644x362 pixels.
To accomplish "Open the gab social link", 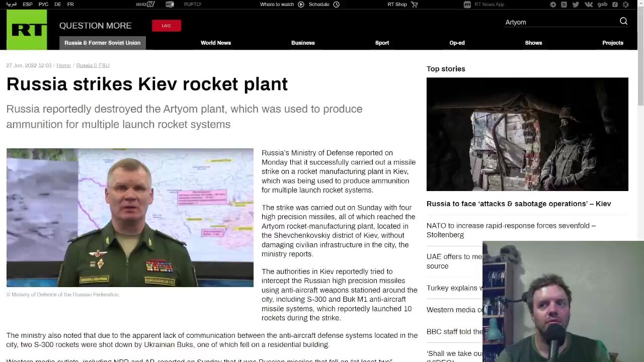I will coord(602,4).
